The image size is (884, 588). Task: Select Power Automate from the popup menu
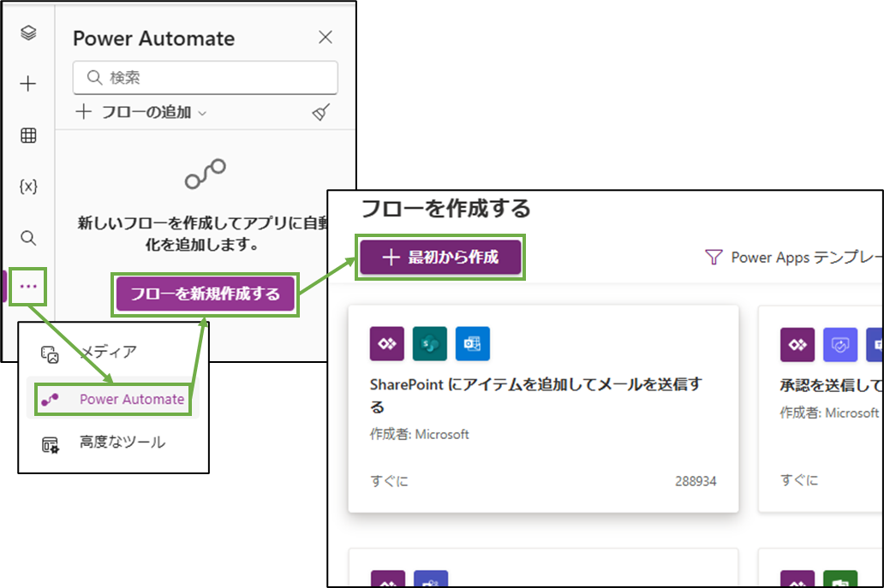(113, 399)
